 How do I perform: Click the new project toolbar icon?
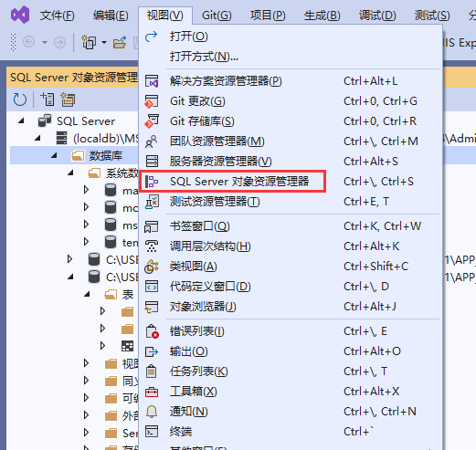click(89, 42)
